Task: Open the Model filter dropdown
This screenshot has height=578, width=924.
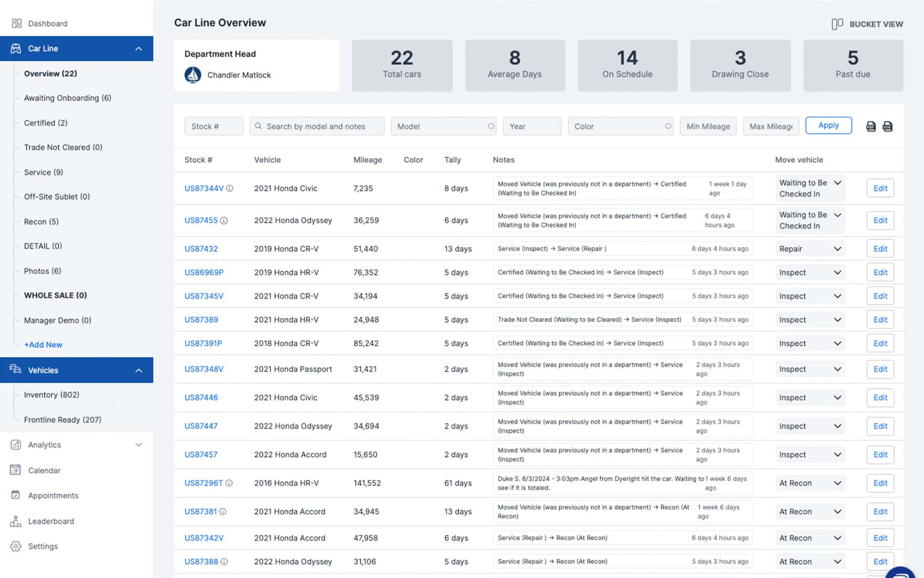Action: click(444, 126)
